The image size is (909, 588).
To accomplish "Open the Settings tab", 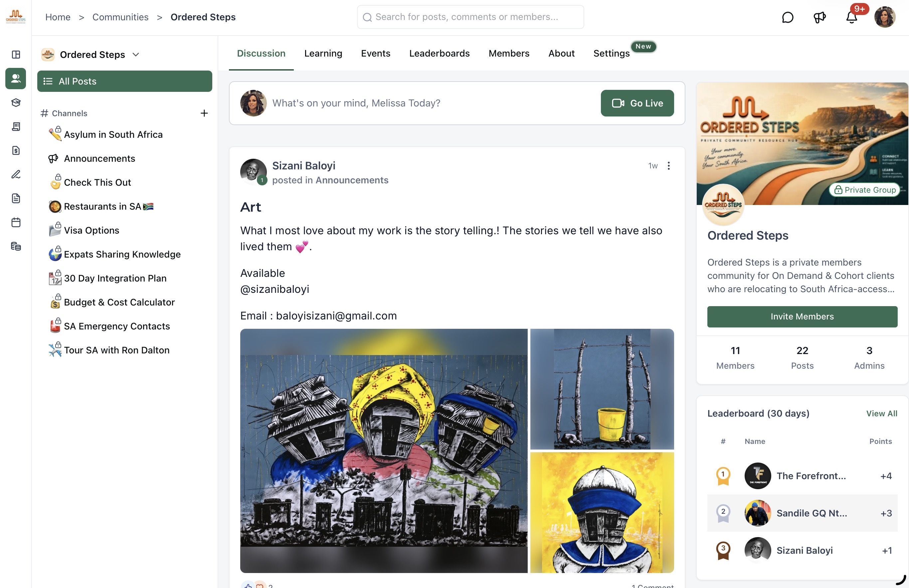I will (x=611, y=54).
